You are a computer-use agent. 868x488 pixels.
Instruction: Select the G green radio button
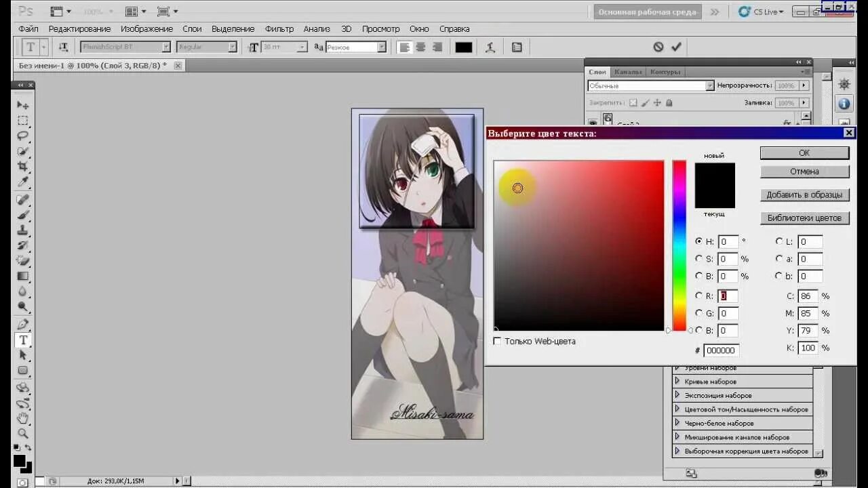(x=699, y=313)
